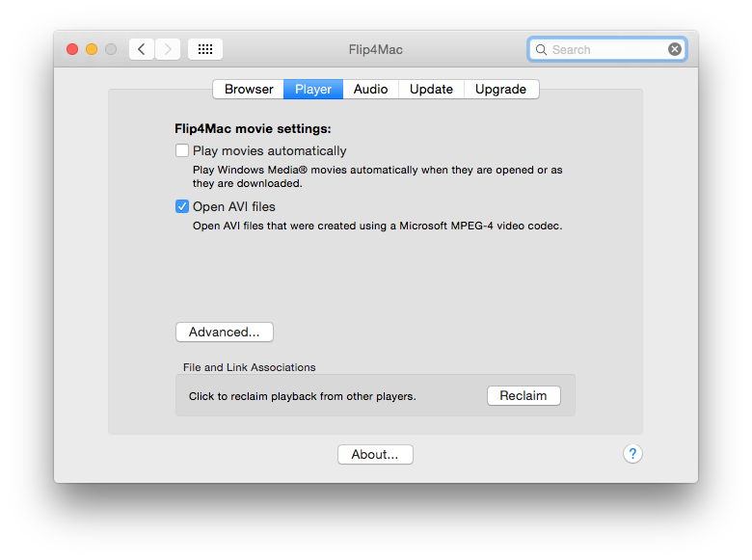Image resolution: width=752 pixels, height=560 pixels.
Task: Close the Flip4Mac preferences window
Action: coord(72,49)
